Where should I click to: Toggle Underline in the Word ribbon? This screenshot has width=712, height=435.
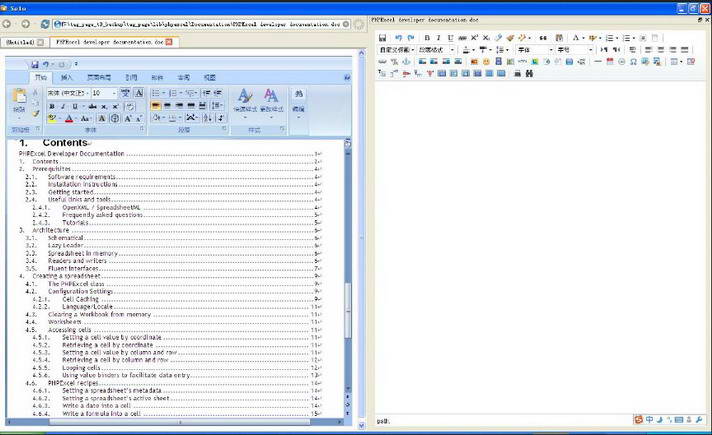tap(75, 106)
